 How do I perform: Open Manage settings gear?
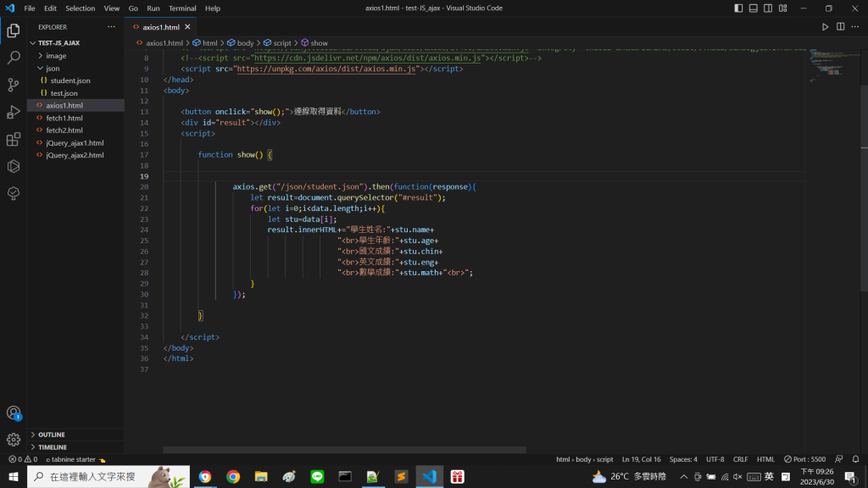pos(14,440)
